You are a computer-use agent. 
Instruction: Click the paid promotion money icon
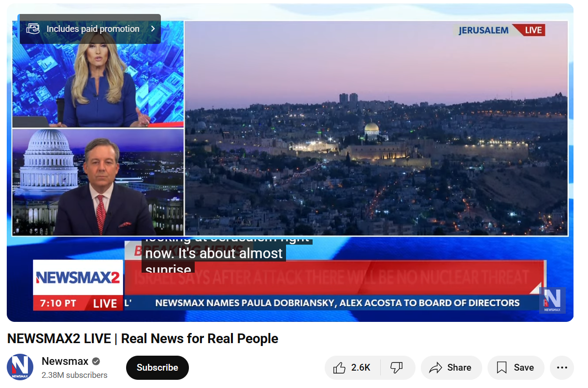pos(33,29)
